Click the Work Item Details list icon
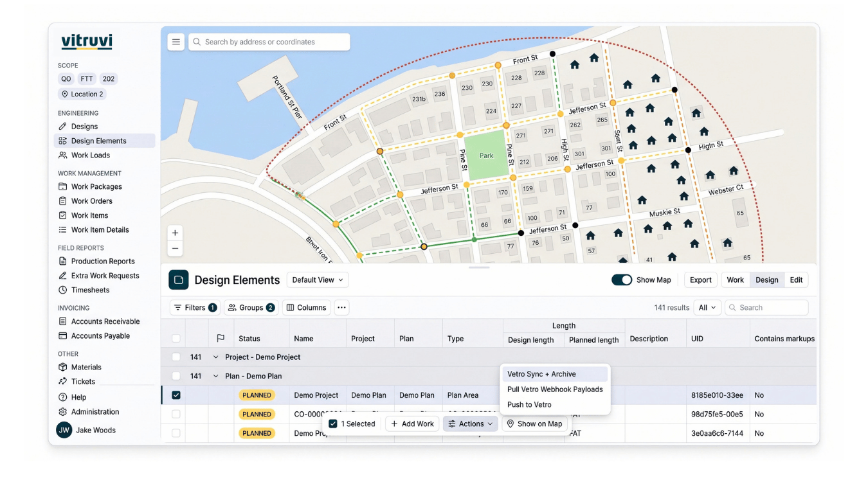 (x=62, y=230)
